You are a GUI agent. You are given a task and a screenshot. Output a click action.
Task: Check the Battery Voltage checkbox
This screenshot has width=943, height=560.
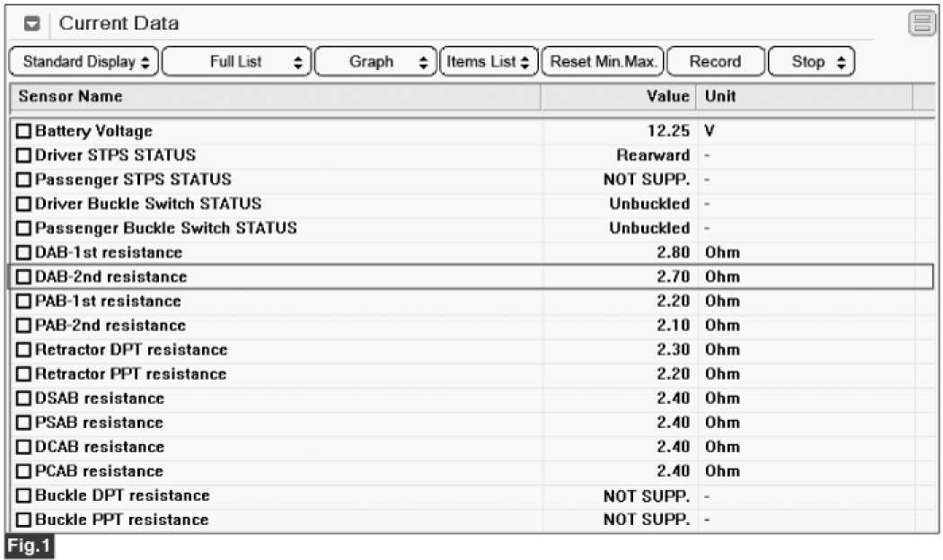[x=24, y=131]
